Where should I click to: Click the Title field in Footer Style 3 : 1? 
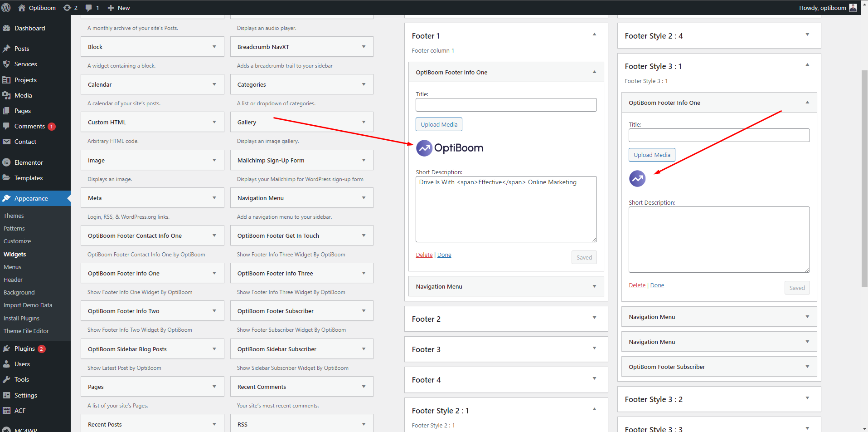click(x=719, y=135)
